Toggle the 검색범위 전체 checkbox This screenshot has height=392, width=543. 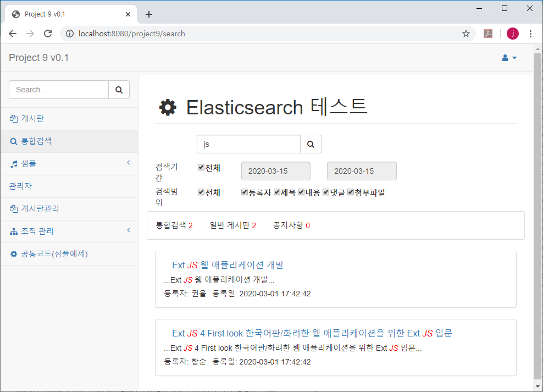pos(201,192)
